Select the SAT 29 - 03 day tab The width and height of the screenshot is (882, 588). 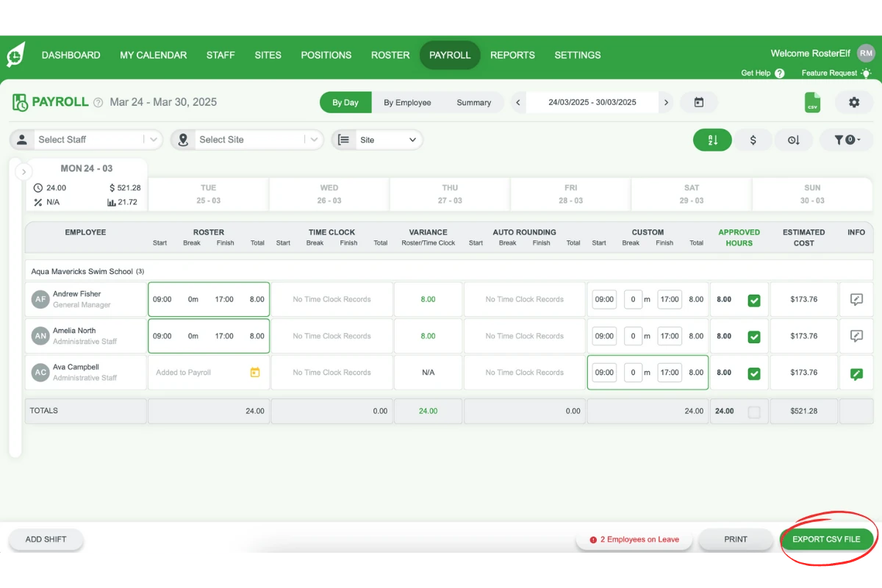[692, 194]
